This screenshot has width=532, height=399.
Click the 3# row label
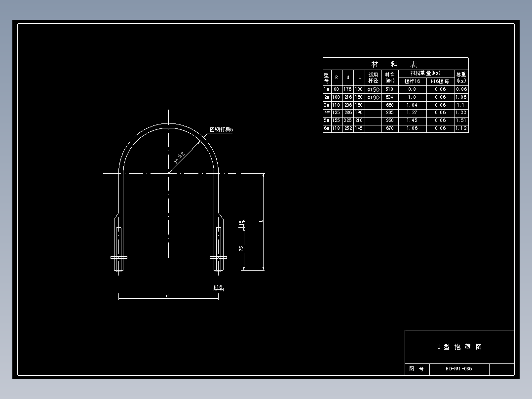click(x=326, y=105)
